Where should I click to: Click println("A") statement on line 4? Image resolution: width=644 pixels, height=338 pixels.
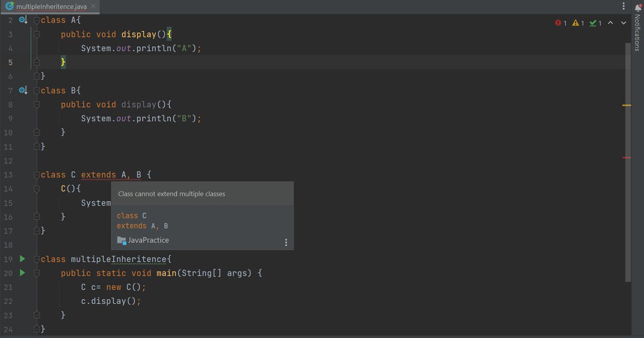point(169,48)
